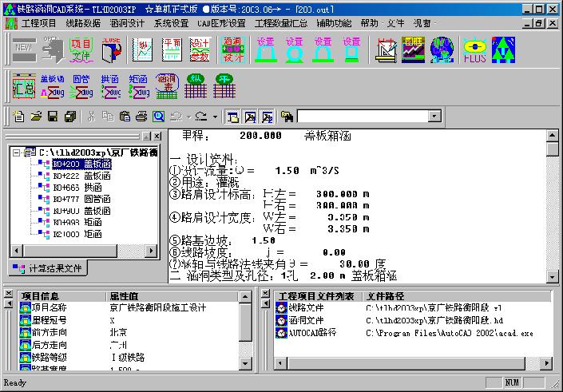Open the 工程数量汇总 menu
The width and height of the screenshot is (563, 392).
pyautogui.click(x=281, y=23)
